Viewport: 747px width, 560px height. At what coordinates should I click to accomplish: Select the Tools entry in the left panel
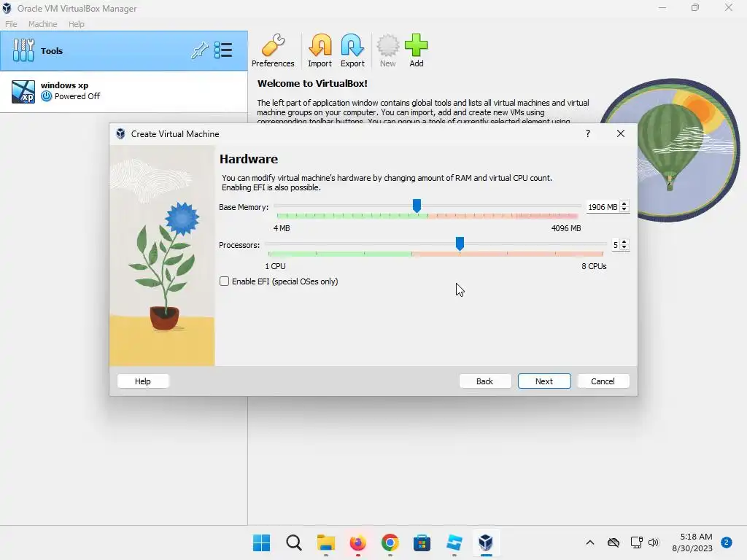[x=124, y=51]
